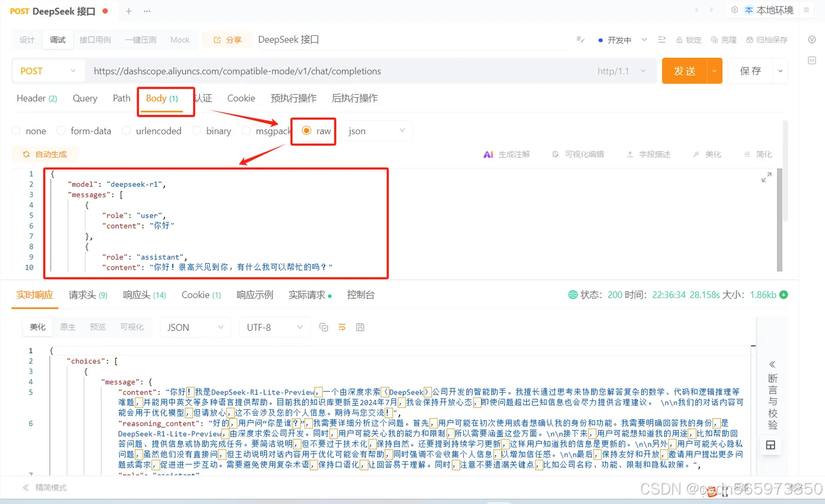Click the circled V icon in right sidebar

click(x=811, y=39)
